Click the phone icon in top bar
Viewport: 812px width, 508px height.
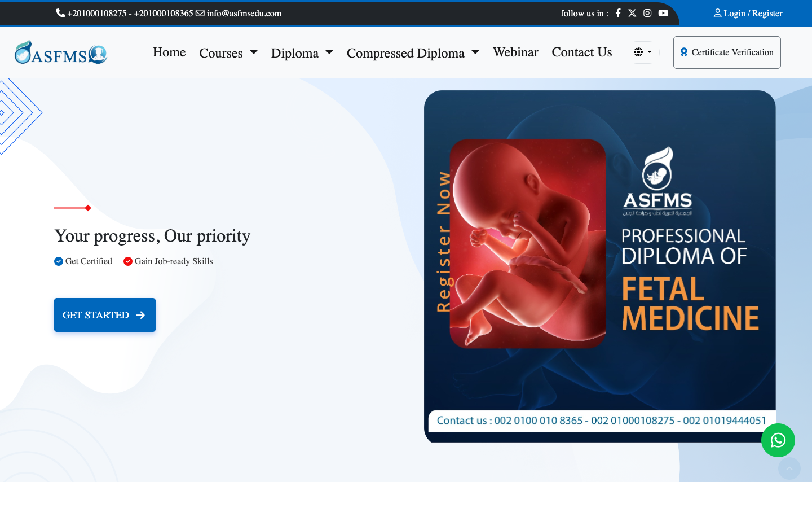pyautogui.click(x=60, y=13)
